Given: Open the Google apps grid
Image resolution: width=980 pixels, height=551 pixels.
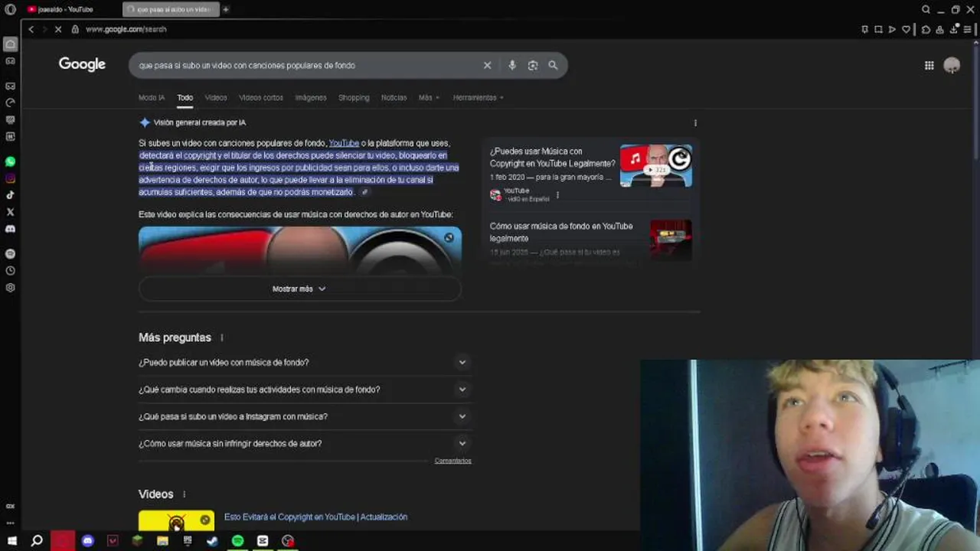Looking at the screenshot, I should pyautogui.click(x=929, y=66).
